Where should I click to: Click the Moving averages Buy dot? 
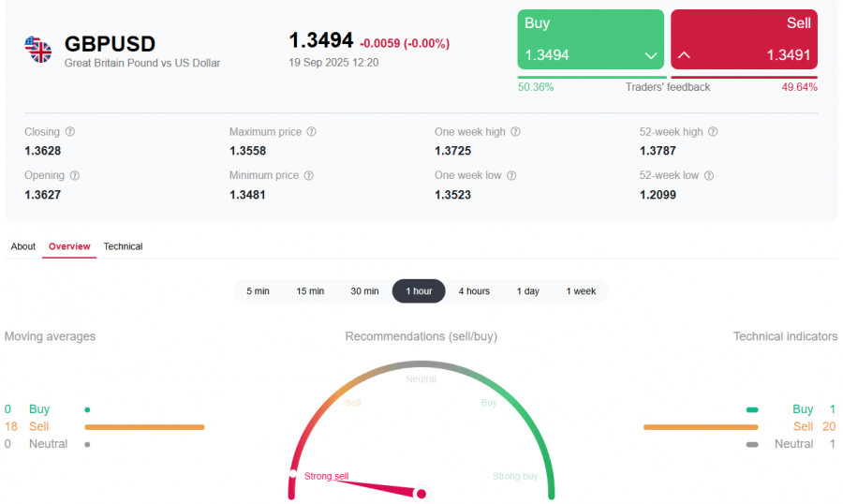pos(87,410)
